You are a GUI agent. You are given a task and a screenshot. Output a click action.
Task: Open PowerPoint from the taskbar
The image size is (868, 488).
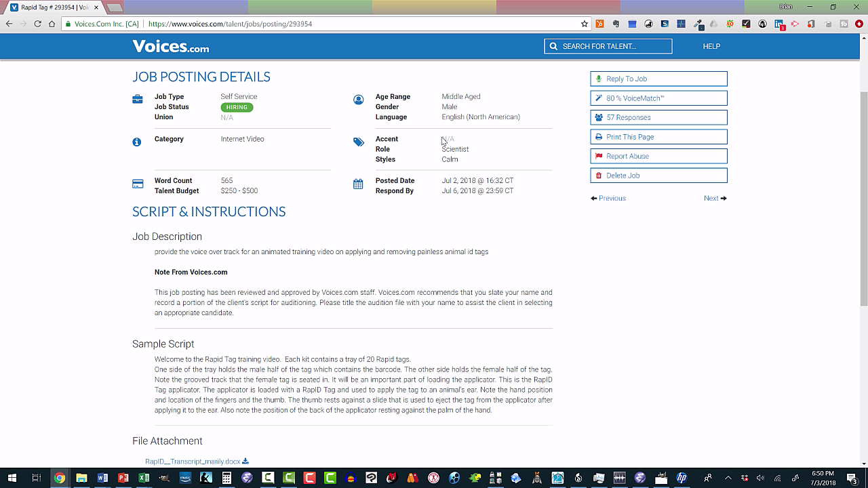[123, 478]
